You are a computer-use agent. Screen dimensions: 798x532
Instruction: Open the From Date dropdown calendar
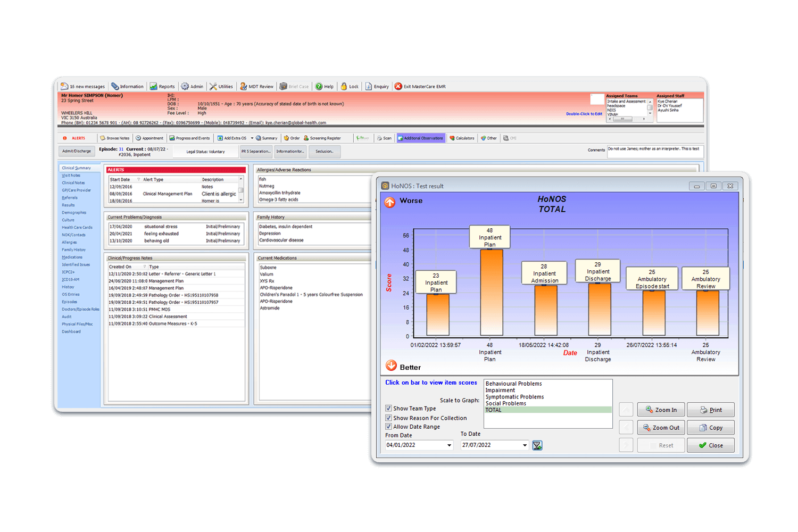[x=450, y=445]
